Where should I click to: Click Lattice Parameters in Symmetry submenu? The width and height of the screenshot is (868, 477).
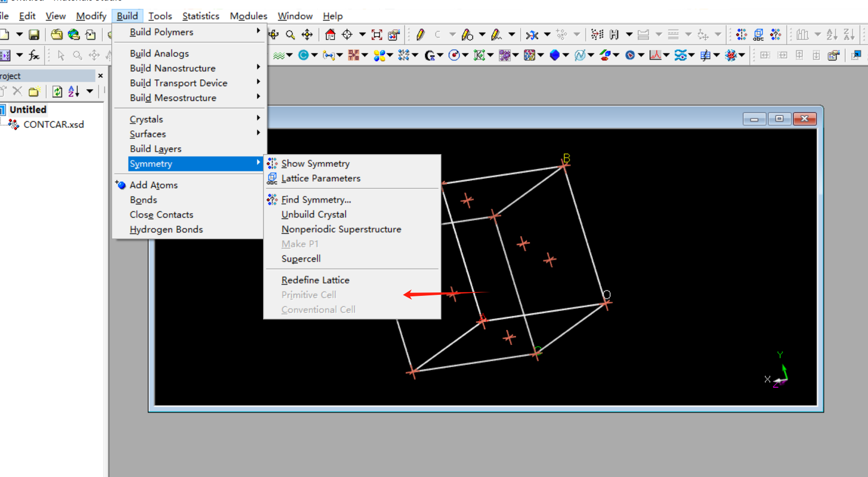coord(321,178)
